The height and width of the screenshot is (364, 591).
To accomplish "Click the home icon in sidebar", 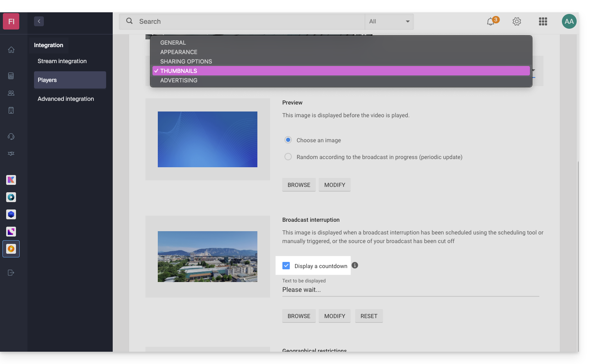I will [x=11, y=50].
